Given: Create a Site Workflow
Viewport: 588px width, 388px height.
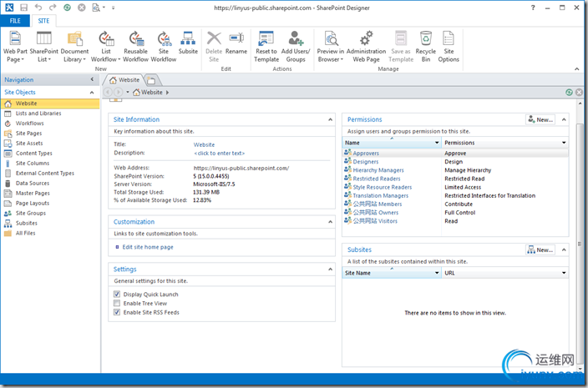Looking at the screenshot, I should tap(164, 47).
